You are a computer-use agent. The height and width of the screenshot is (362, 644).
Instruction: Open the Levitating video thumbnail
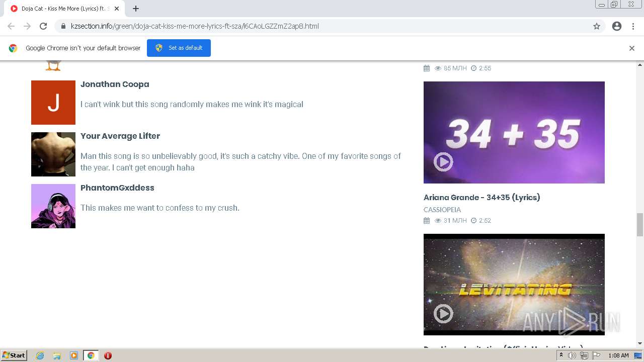pyautogui.click(x=514, y=285)
